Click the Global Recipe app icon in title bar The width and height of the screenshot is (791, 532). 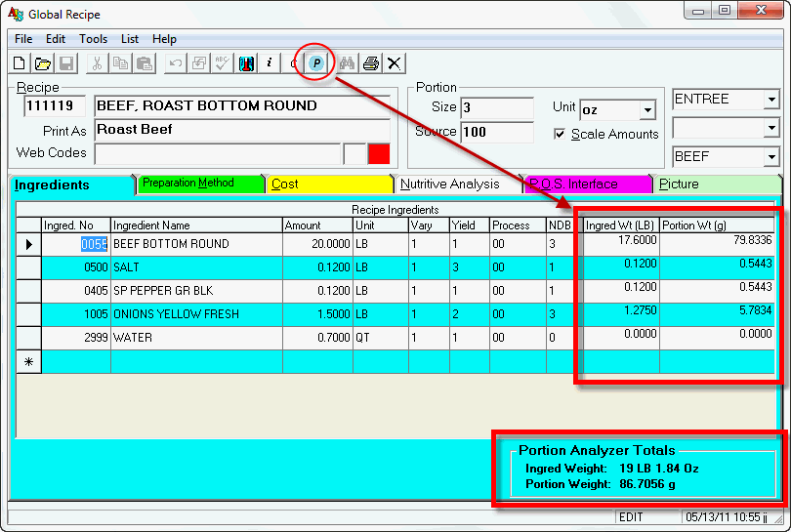(x=15, y=14)
